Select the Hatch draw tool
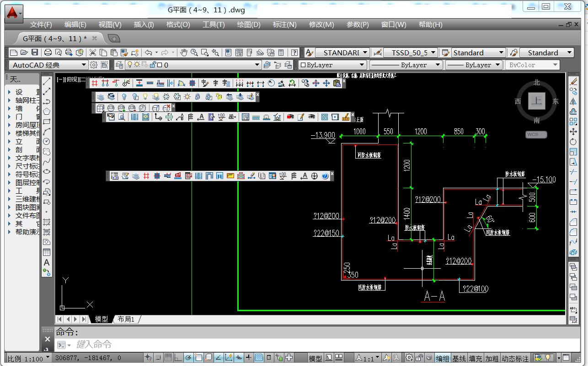 click(47, 222)
